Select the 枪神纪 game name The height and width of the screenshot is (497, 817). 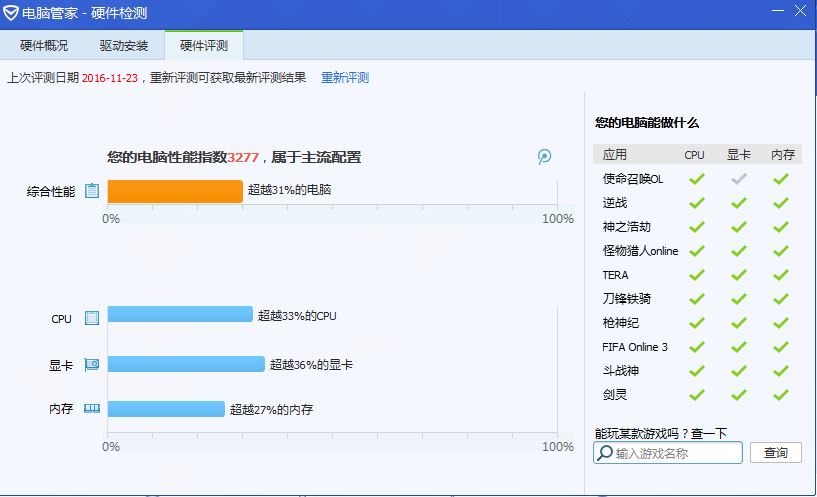[621, 323]
